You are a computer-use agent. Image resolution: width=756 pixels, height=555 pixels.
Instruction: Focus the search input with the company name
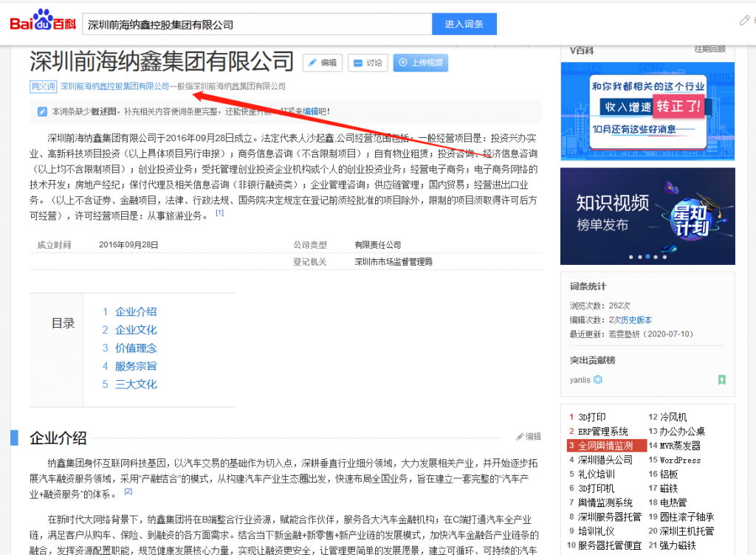[x=258, y=24]
